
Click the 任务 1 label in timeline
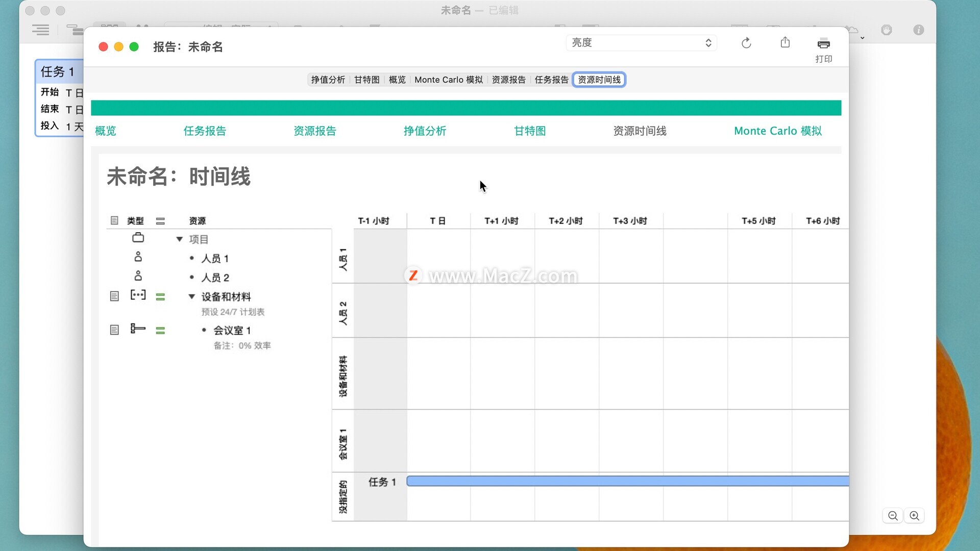pos(382,482)
